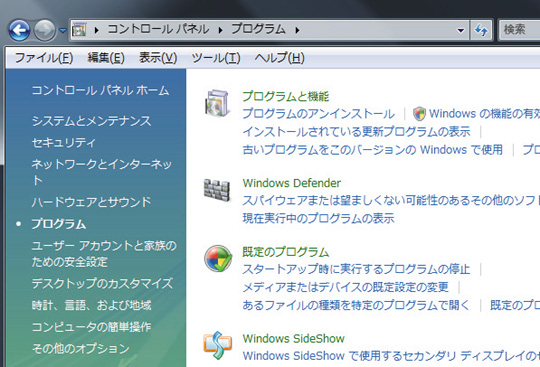Viewport: 540px width, 367px height.
Task: Click the Windows SideShow icon
Action: (x=217, y=345)
